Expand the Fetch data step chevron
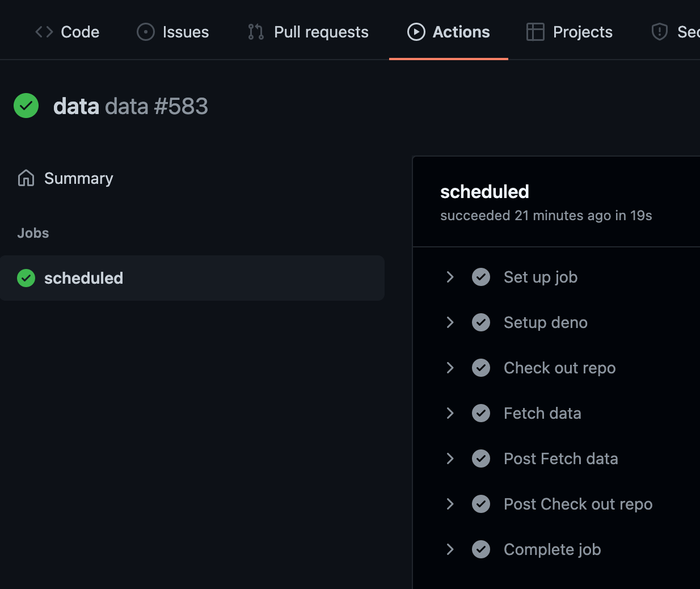This screenshot has width=700, height=589. pyautogui.click(x=450, y=413)
